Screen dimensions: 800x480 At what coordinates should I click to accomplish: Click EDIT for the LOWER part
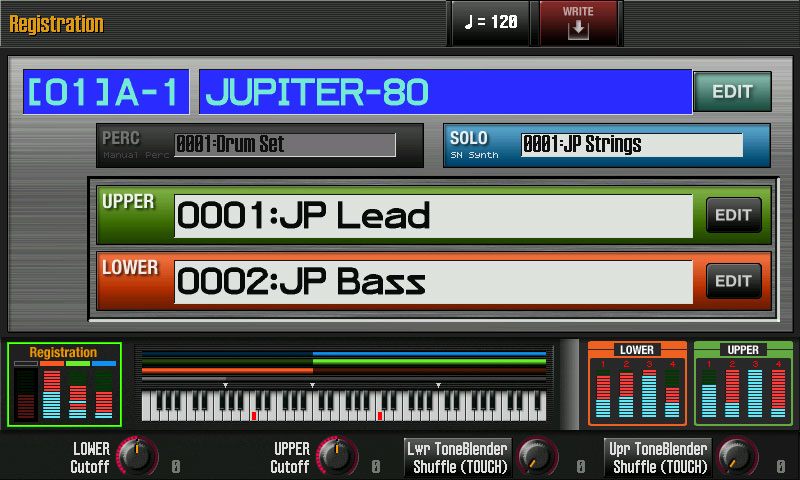click(734, 281)
